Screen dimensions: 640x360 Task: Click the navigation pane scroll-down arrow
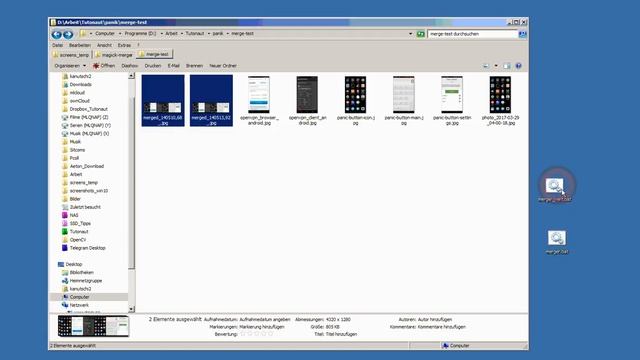[x=131, y=309]
